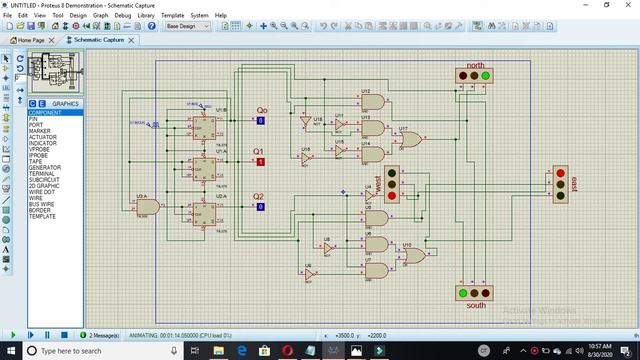Image resolution: width=640 pixels, height=360 pixels.
Task: Click the Home Page toolbar icon
Action: tap(55, 26)
